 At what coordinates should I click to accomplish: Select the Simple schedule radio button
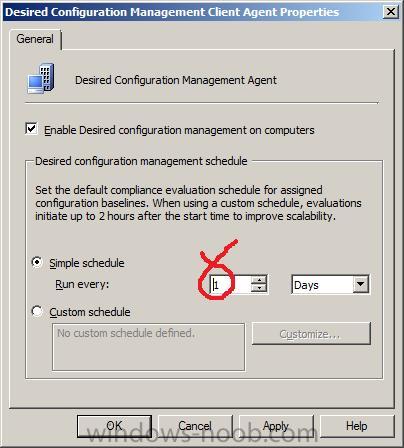pos(37,262)
